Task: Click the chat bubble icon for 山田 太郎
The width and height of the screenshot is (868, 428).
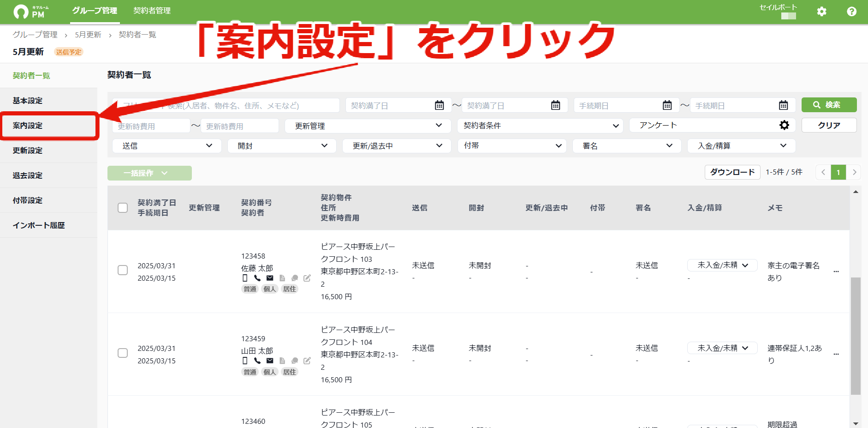Action: (x=295, y=361)
